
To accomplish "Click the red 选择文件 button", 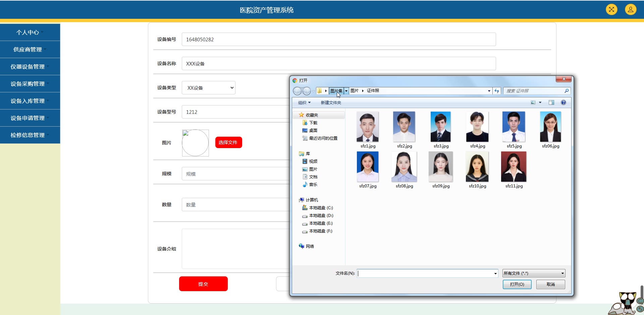I will pyautogui.click(x=228, y=142).
